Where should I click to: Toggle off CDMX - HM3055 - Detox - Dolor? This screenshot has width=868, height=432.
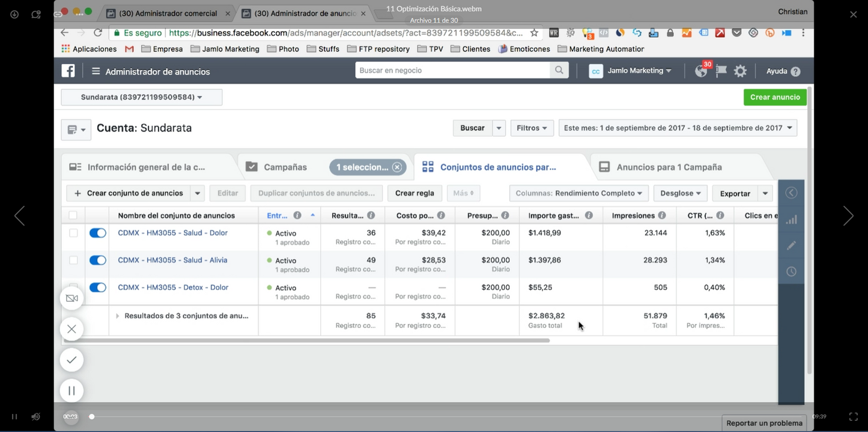click(x=97, y=287)
